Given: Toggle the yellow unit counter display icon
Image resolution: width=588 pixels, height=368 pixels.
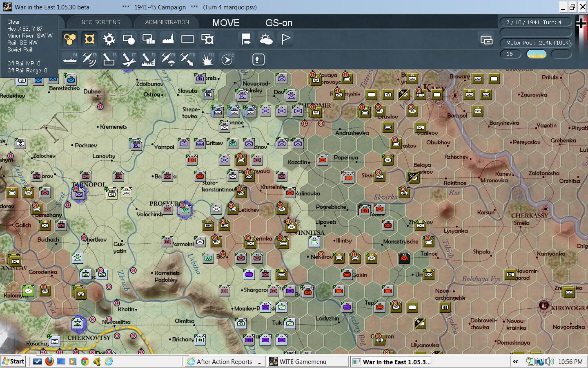Looking at the screenshot, I should [x=89, y=39].
